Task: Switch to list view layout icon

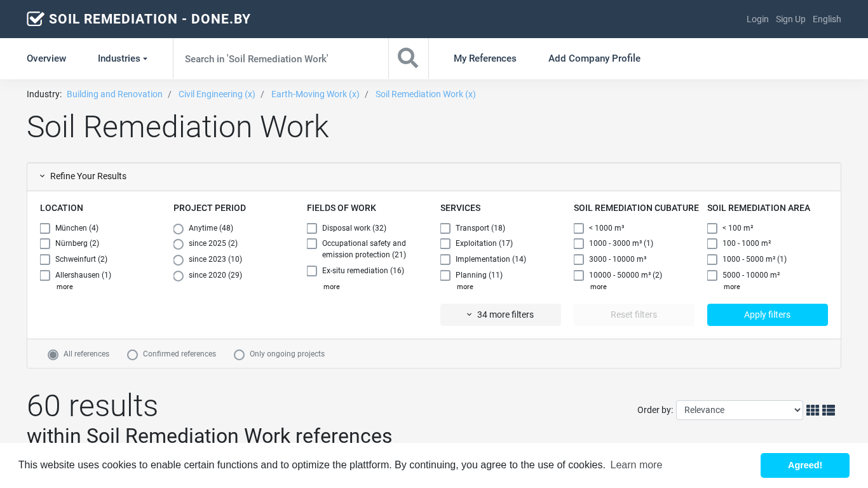Action: 829,410
